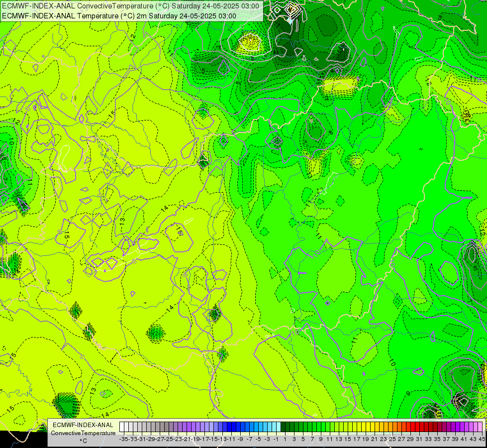The height and width of the screenshot is (448, 487).
Task: Click the '-33' value on the color scale
Action: [133, 439]
